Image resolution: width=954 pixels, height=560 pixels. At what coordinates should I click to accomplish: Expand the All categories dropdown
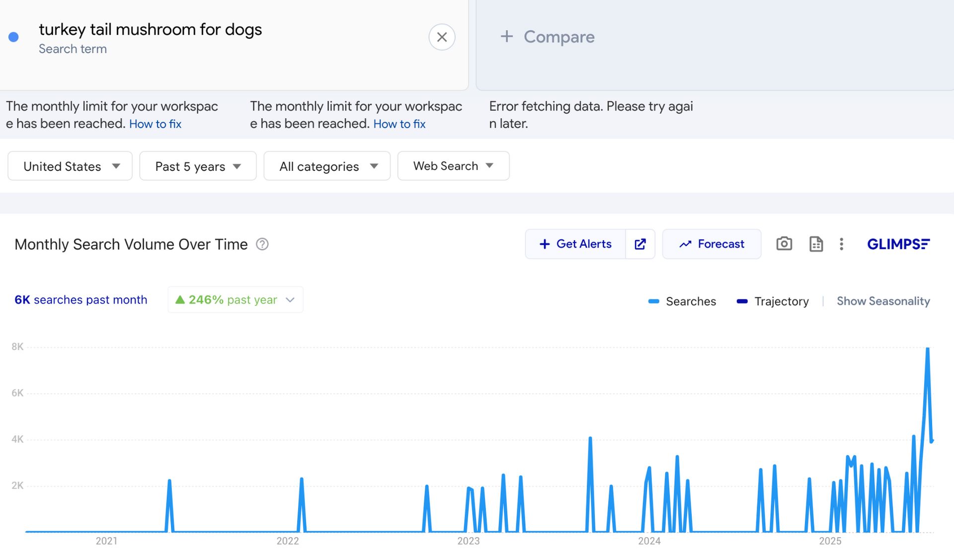click(x=327, y=166)
